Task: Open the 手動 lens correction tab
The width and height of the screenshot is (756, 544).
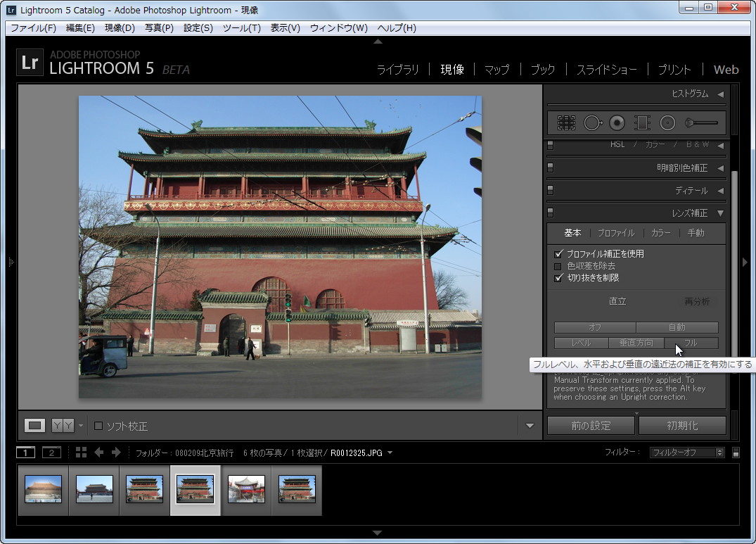Action: [696, 233]
